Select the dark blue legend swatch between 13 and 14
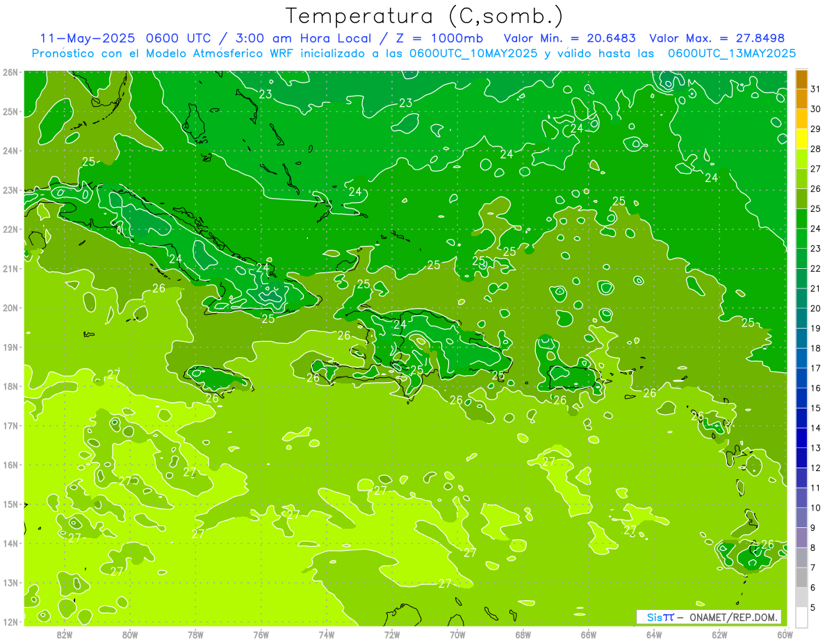Viewport: 834px width, 644px height. [x=801, y=438]
